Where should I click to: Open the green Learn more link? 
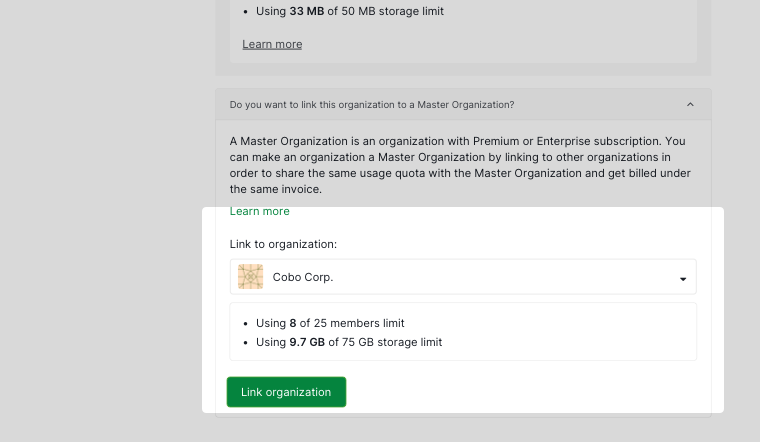click(x=259, y=211)
